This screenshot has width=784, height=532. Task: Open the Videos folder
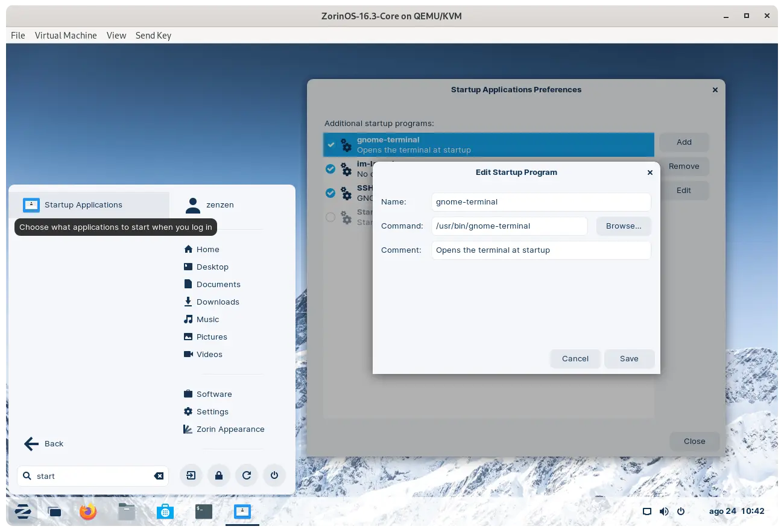point(203,354)
